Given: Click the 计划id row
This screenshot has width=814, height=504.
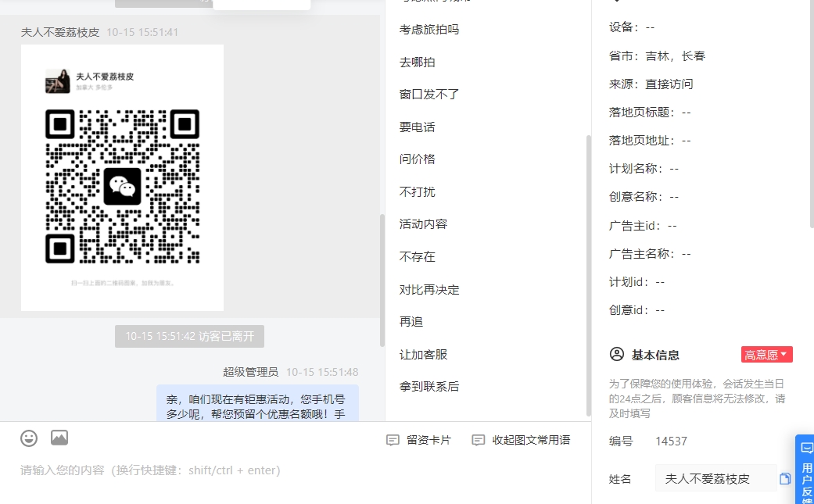Looking at the screenshot, I should pyautogui.click(x=636, y=281).
